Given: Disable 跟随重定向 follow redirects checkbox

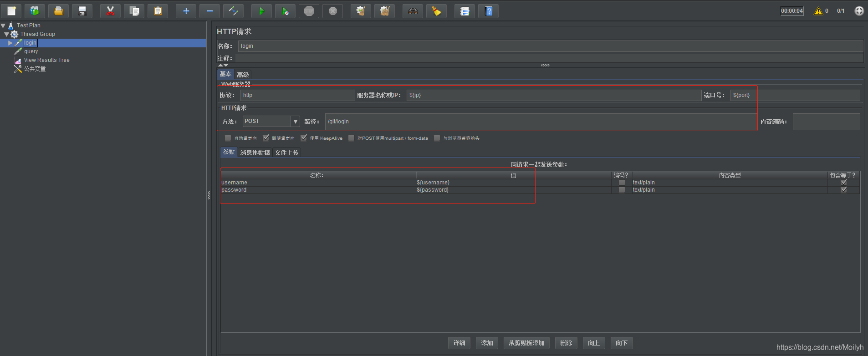Looking at the screenshot, I should tap(266, 138).
